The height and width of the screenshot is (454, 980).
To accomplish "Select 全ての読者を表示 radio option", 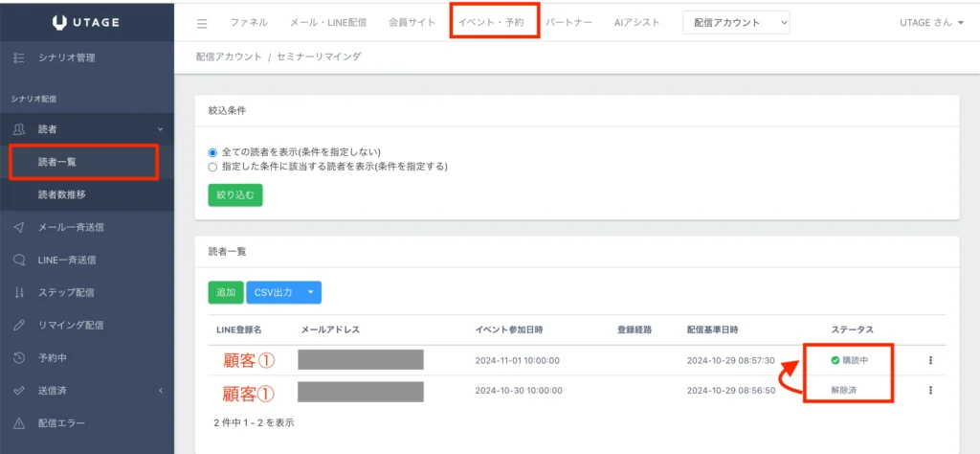I will pos(212,152).
